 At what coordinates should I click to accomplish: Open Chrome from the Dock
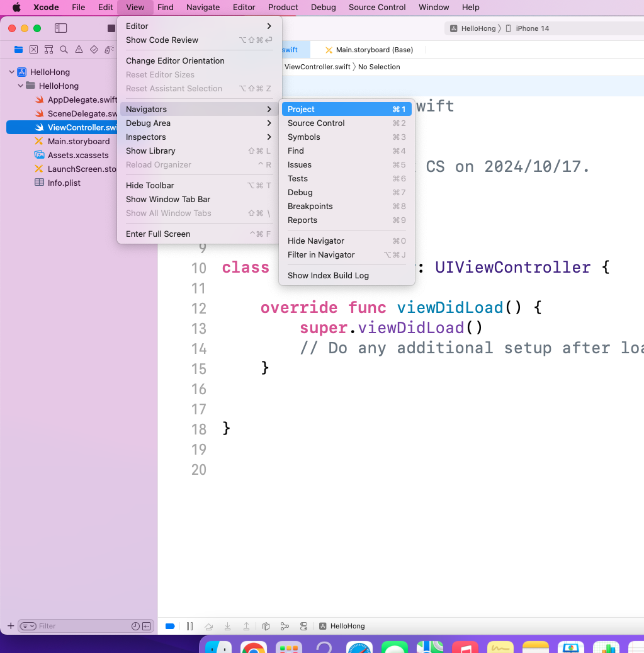(254, 648)
